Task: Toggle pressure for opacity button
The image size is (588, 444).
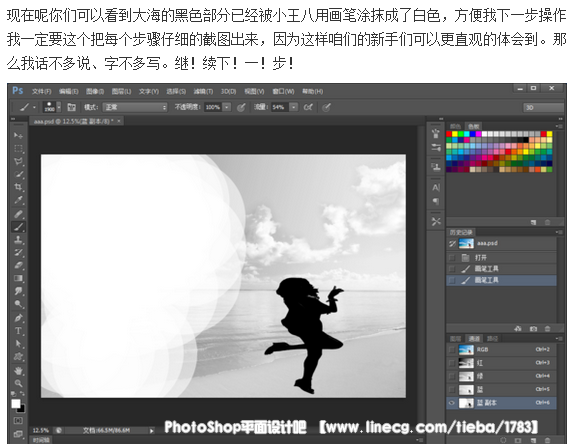Action: click(x=241, y=108)
